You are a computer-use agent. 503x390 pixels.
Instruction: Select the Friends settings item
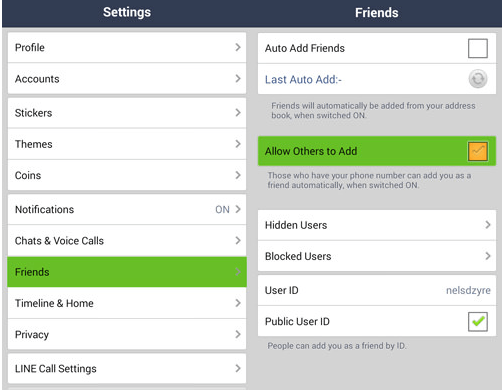coord(127,272)
